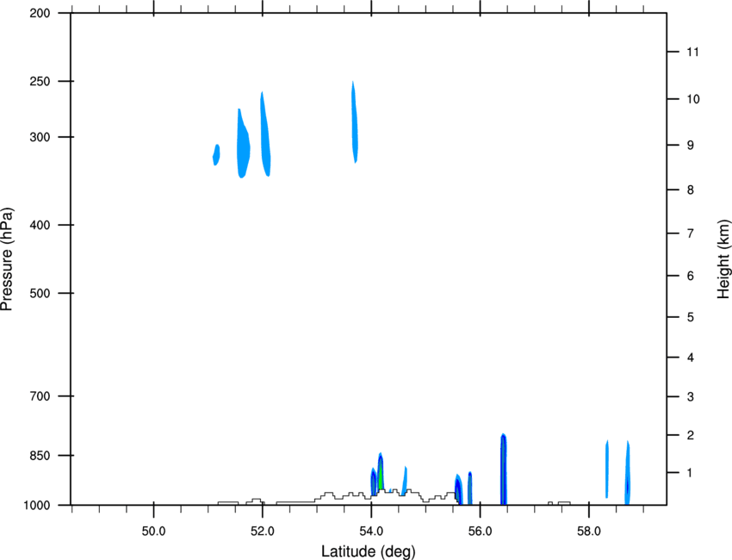Click the largest blue blob near 300 hPa

[x=243, y=145]
